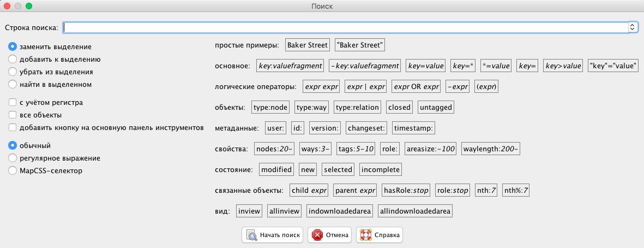Viewport: 644px width, 248px height.
Task: Choose the 'MapCSS-селектор' search mode
Action: click(x=13, y=170)
